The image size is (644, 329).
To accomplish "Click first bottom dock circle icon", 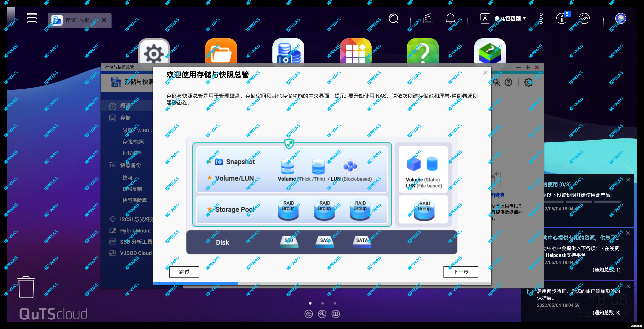I will 308,314.
